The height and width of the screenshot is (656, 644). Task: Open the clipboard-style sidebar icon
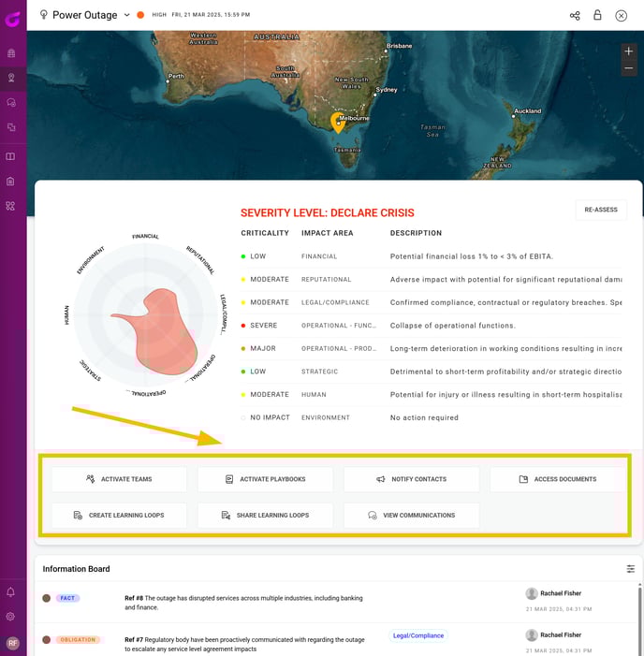click(10, 182)
